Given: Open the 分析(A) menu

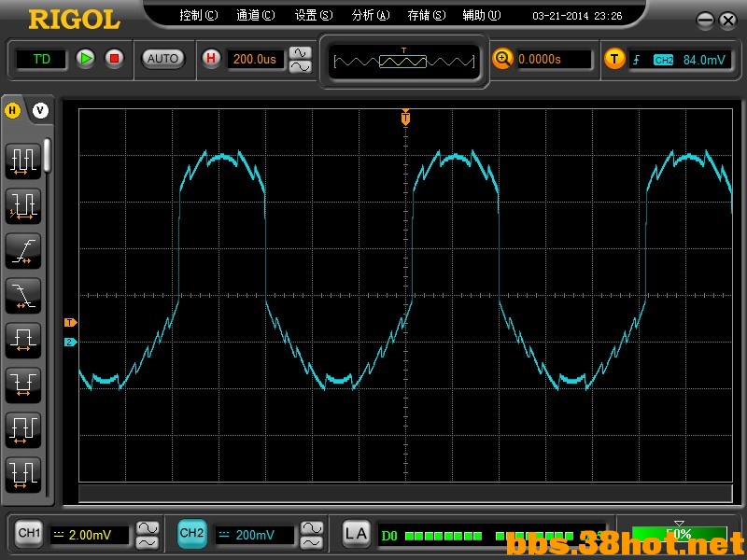Looking at the screenshot, I should pos(370,16).
